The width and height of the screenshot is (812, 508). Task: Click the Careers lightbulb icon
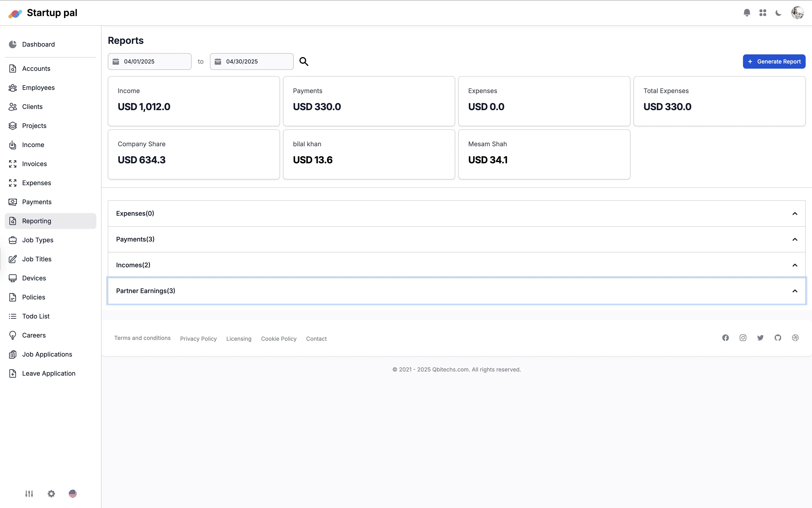click(13, 335)
